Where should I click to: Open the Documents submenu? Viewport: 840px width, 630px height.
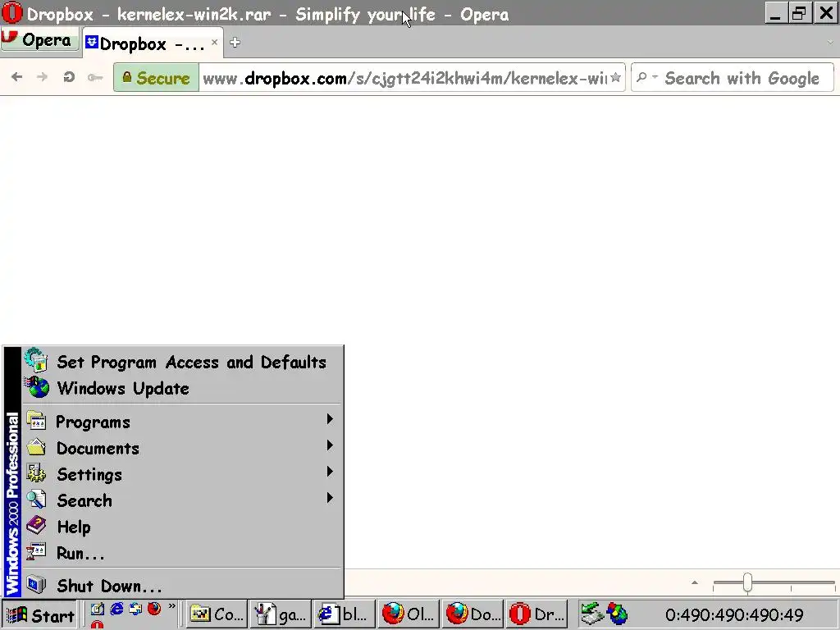pyautogui.click(x=182, y=447)
